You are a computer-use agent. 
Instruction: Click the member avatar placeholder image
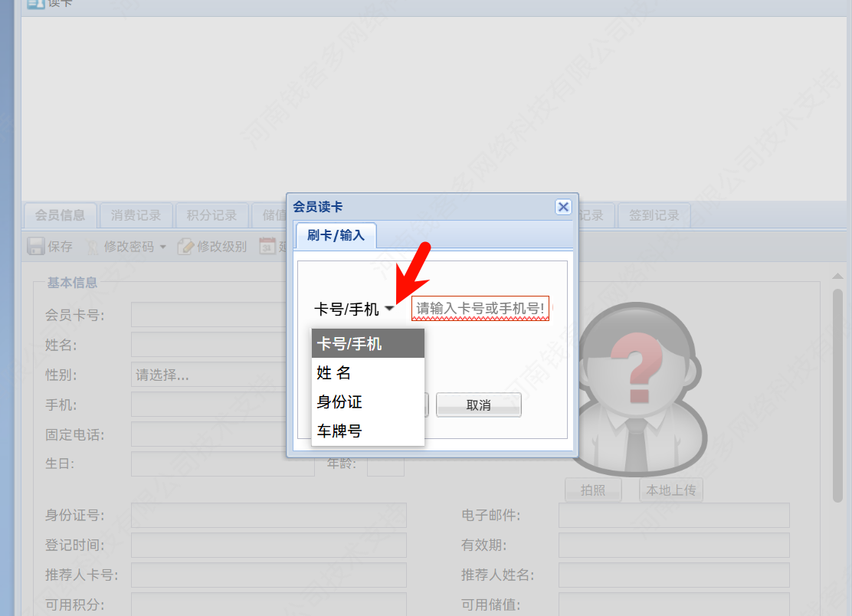(640, 388)
